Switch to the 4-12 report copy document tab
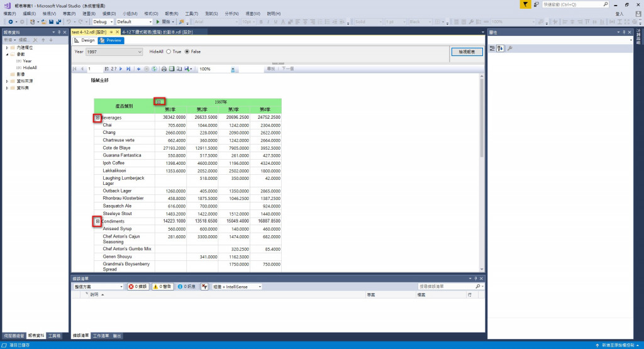This screenshot has height=349, width=644. pyautogui.click(x=157, y=32)
